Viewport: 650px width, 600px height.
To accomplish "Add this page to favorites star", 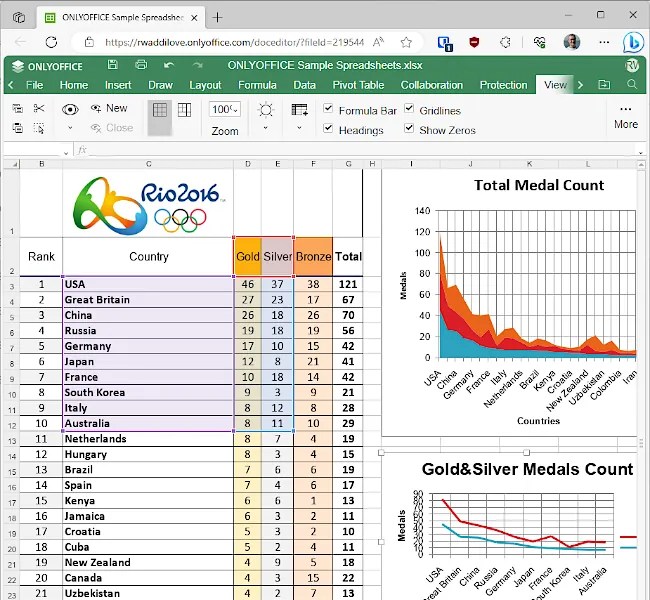I will click(x=406, y=42).
